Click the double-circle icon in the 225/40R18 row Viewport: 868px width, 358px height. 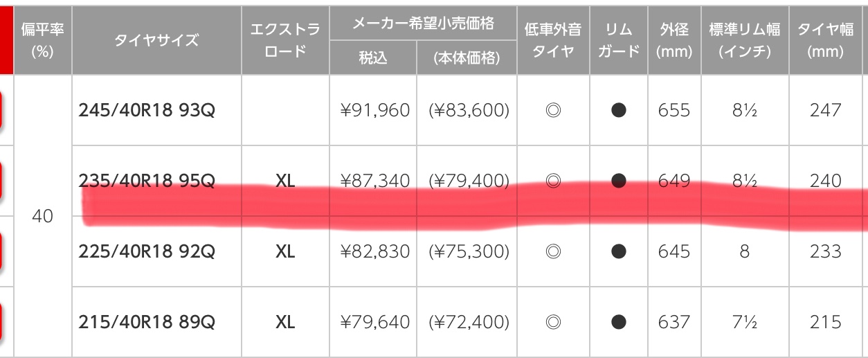552,251
